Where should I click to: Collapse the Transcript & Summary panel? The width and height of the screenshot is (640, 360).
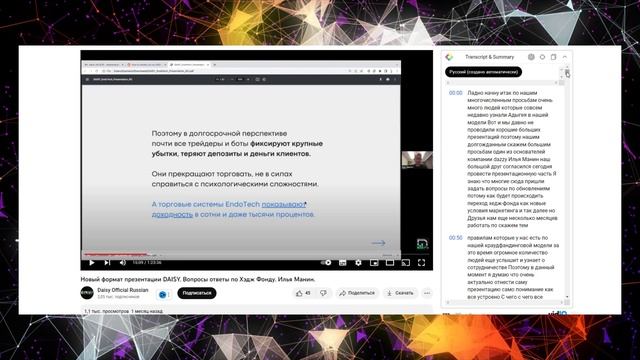point(565,57)
